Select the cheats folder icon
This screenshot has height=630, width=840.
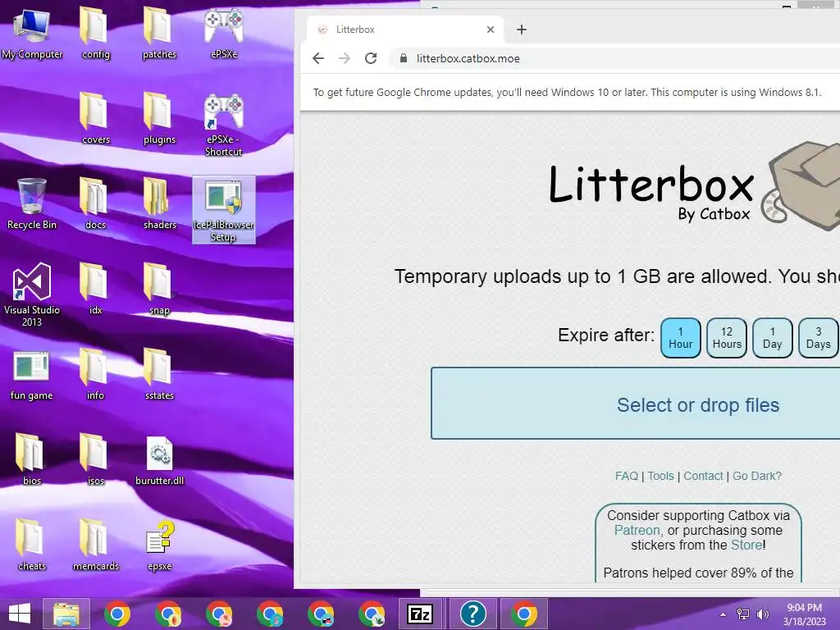[x=32, y=545]
